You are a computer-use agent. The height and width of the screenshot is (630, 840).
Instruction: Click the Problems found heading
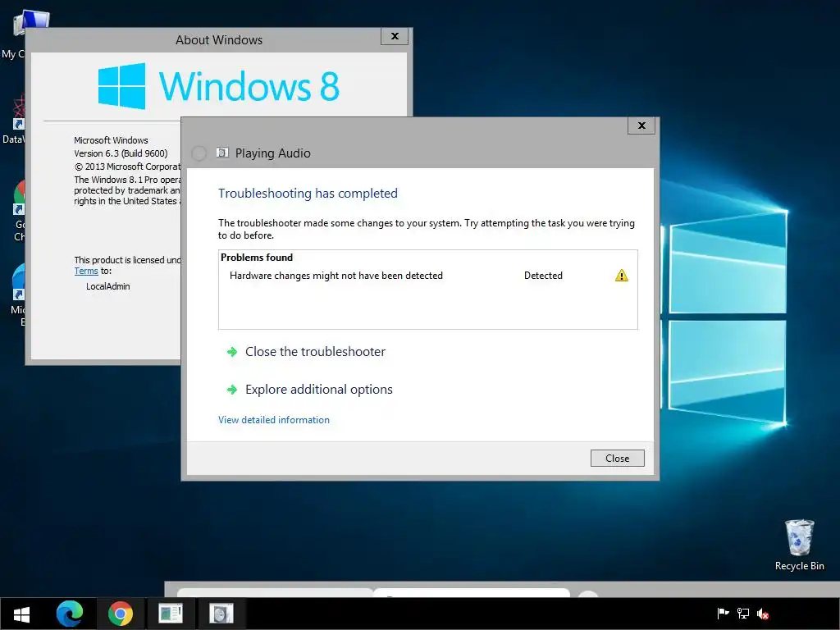(257, 257)
